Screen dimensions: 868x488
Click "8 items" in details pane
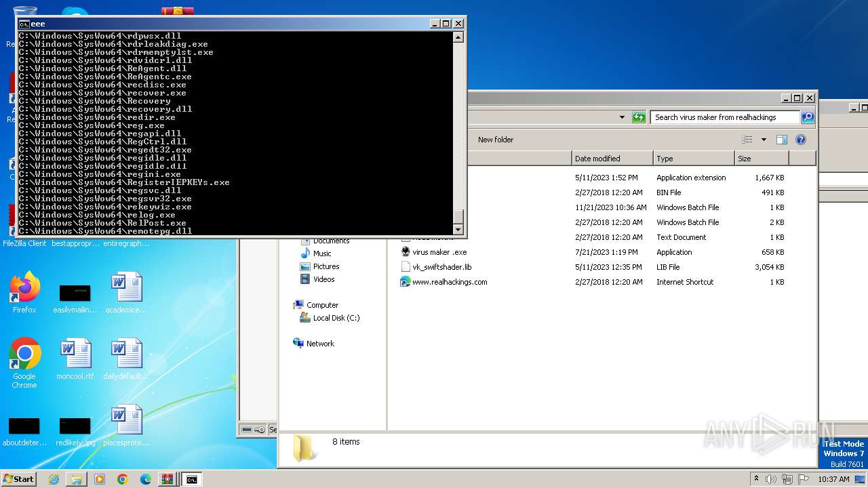click(346, 441)
